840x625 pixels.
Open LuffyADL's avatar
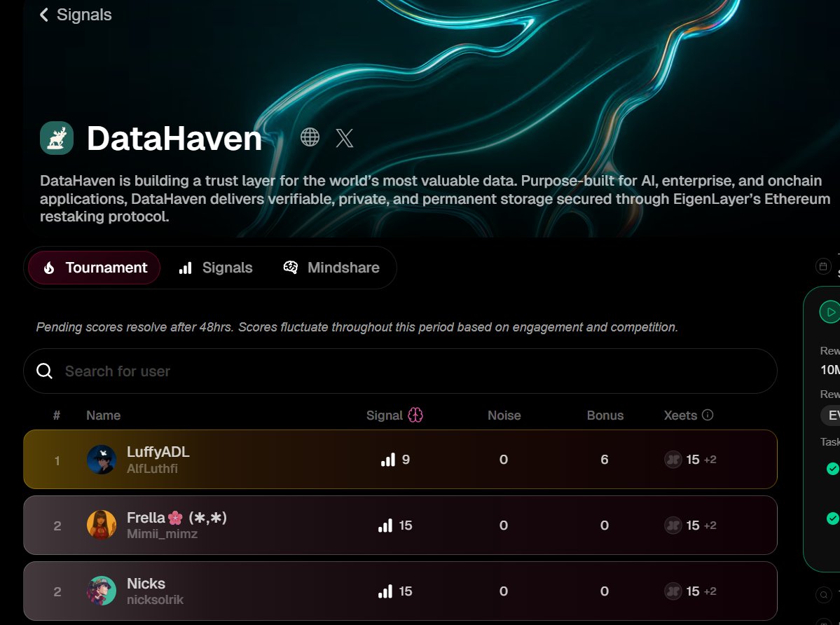point(102,460)
